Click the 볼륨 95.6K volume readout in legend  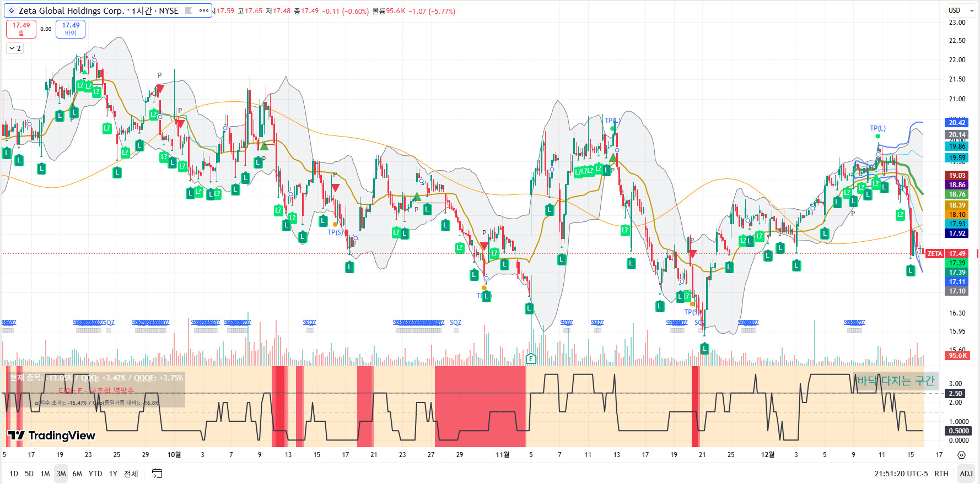[389, 11]
